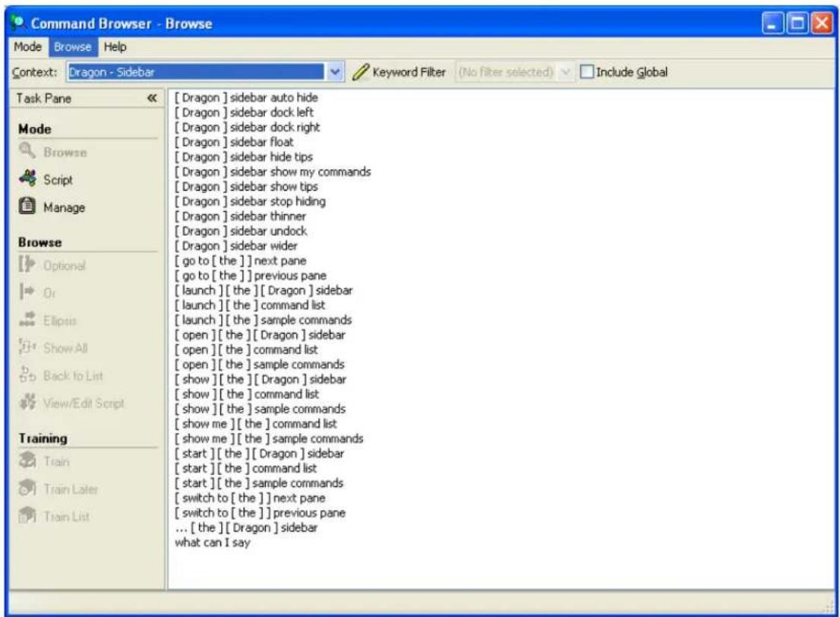Screen dimensions: 840x617
Task: Select the 'show the Dragon sidebar' command
Action: click(261, 379)
